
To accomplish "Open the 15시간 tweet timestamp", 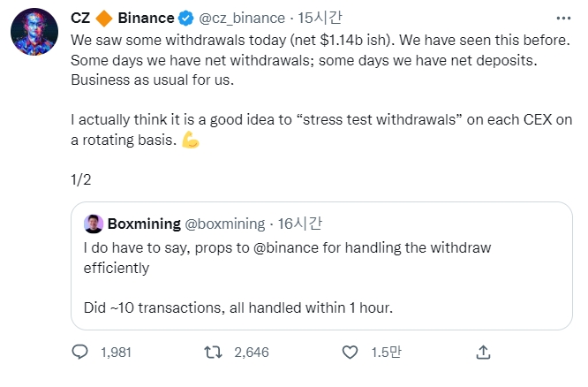I will [320, 18].
